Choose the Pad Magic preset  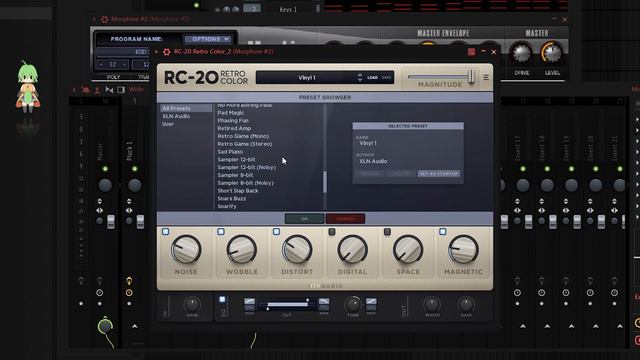point(231,113)
